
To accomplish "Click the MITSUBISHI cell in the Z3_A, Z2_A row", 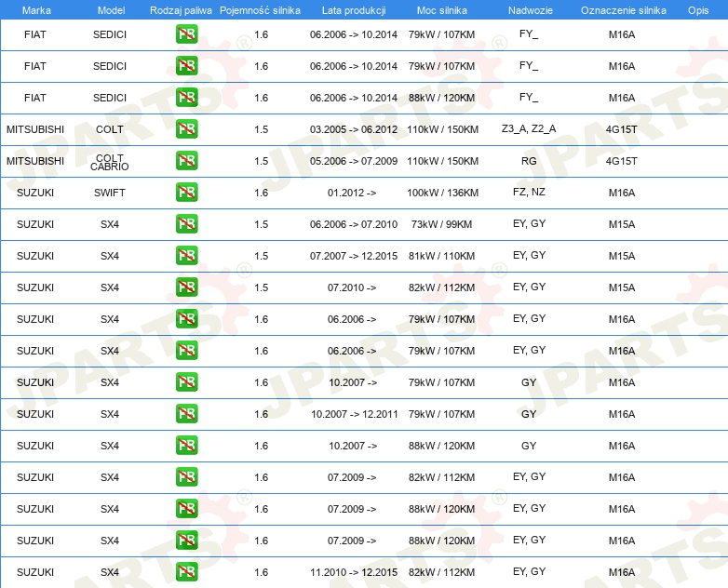I will [x=35, y=129].
